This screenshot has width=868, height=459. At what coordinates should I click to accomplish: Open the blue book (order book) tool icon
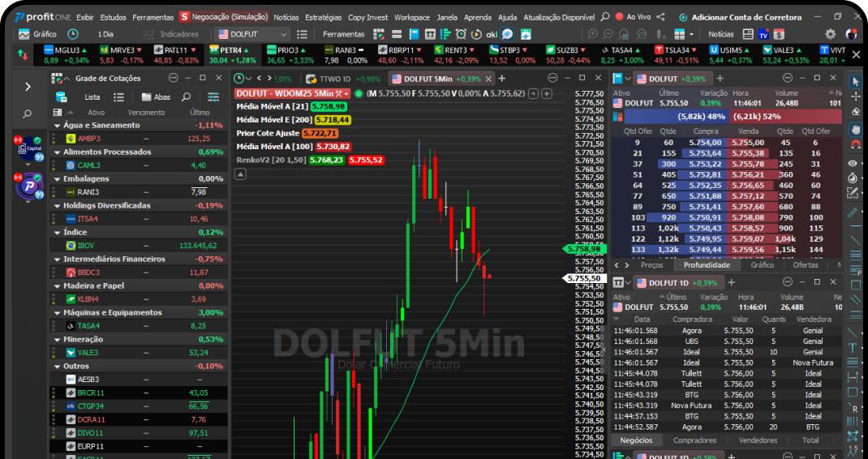(414, 34)
